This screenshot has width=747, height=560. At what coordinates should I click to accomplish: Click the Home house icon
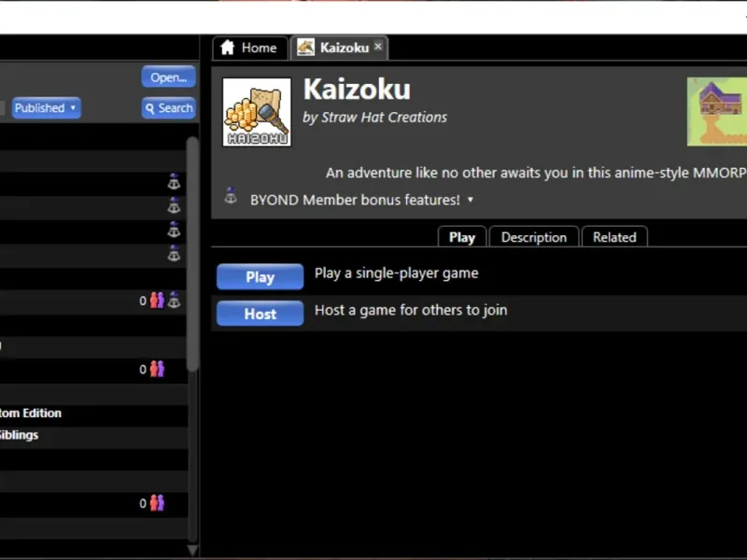(228, 48)
